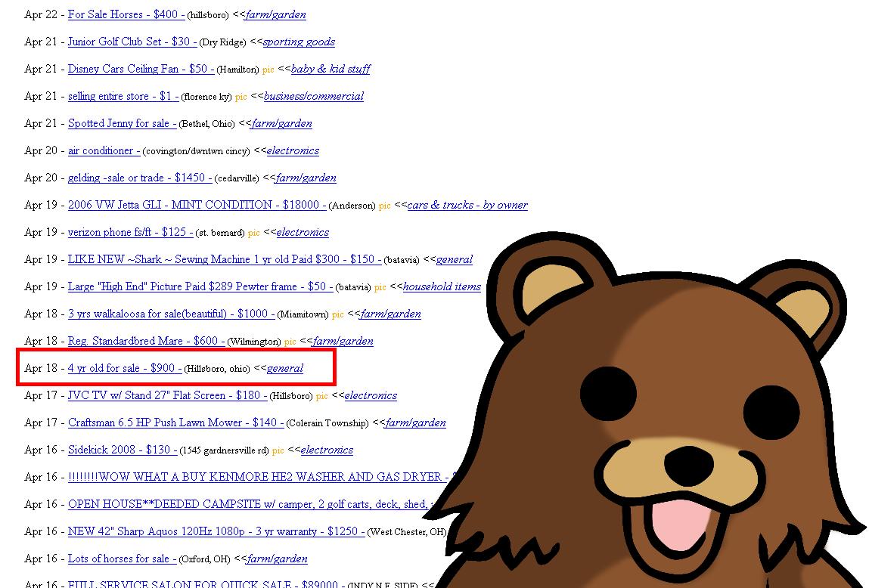Open electronics category beside JVC TV listing
Image resolution: width=869 pixels, height=588 pixels.
(x=371, y=395)
